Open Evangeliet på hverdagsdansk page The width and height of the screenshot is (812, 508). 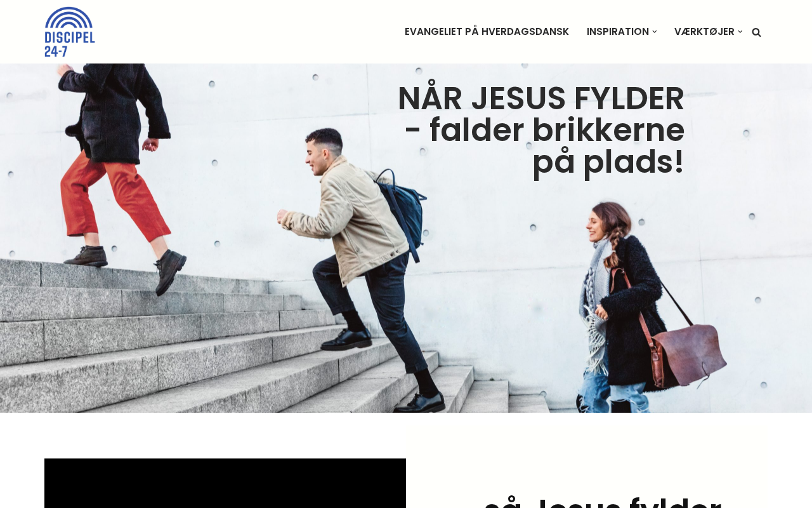487,32
